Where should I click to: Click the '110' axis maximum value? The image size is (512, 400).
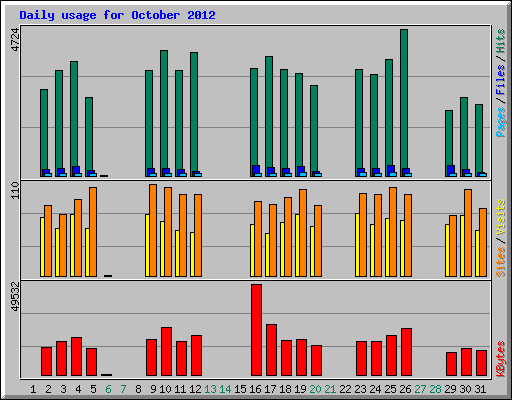[x=15, y=190]
